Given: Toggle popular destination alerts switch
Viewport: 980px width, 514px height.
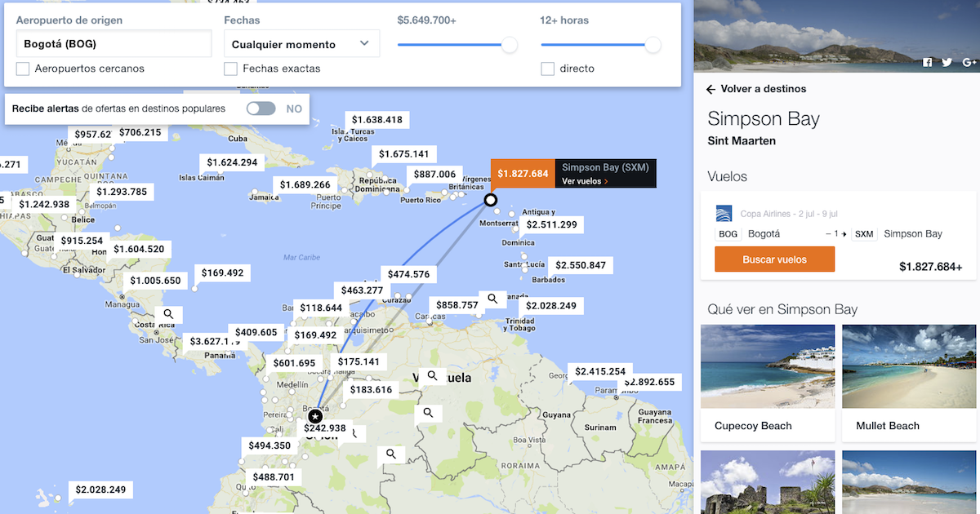Looking at the screenshot, I should point(261,109).
